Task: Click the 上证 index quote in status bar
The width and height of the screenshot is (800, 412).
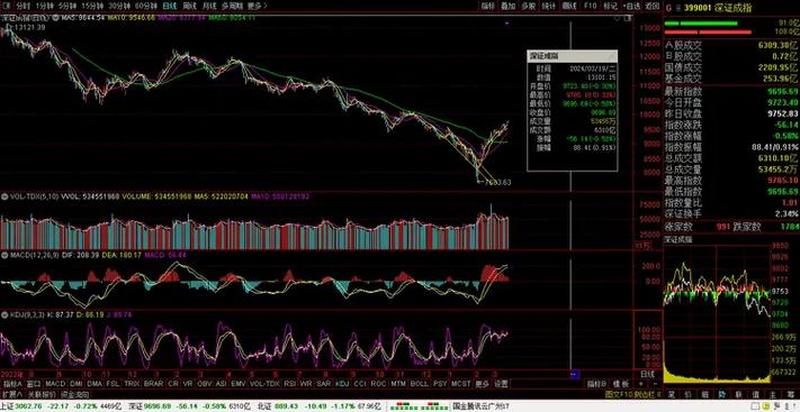Action: click(x=62, y=406)
